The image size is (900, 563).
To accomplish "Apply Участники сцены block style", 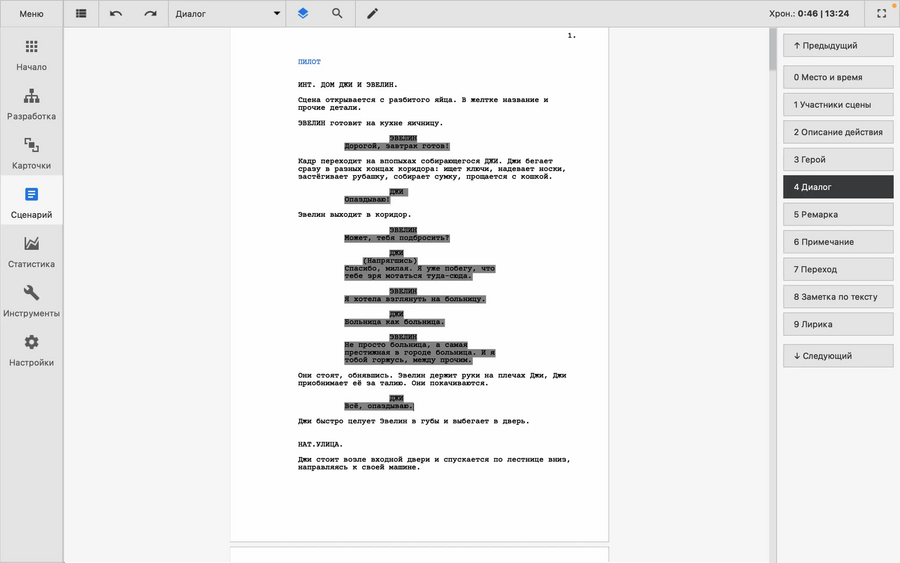I will tap(838, 104).
